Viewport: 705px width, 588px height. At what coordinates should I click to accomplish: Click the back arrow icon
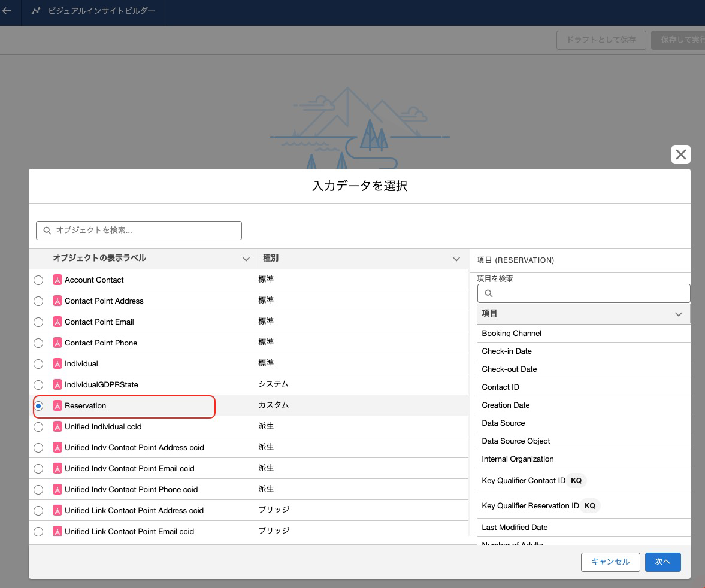pyautogui.click(x=7, y=11)
